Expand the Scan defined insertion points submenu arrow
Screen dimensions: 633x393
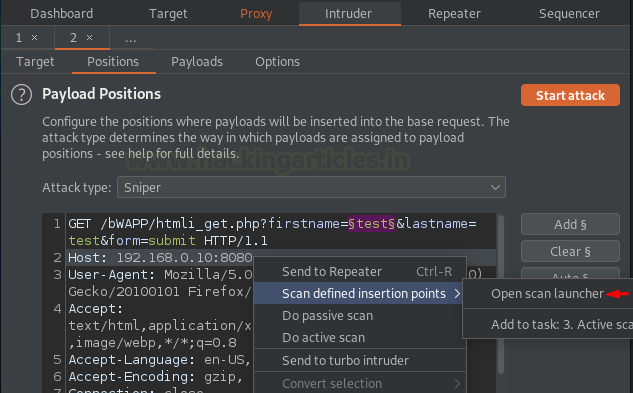(x=457, y=294)
